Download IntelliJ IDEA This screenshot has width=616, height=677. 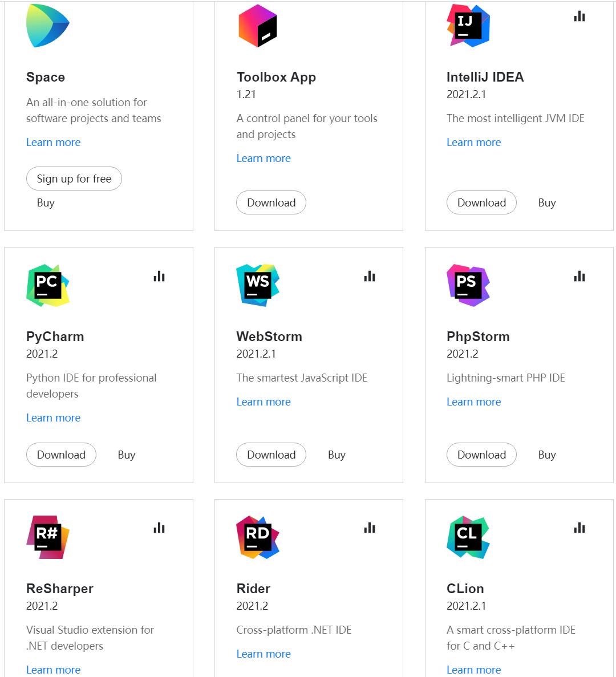(x=481, y=202)
